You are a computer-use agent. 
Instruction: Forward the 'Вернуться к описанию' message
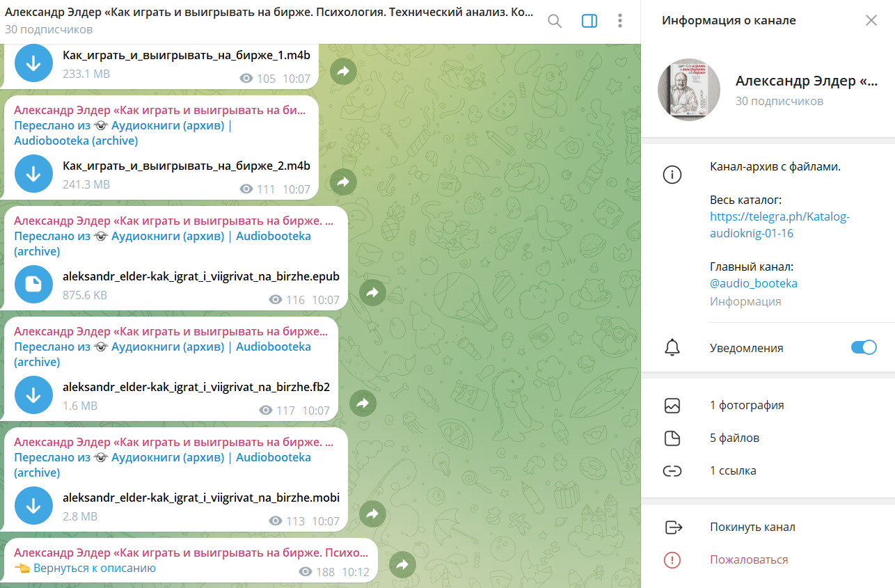tap(402, 564)
